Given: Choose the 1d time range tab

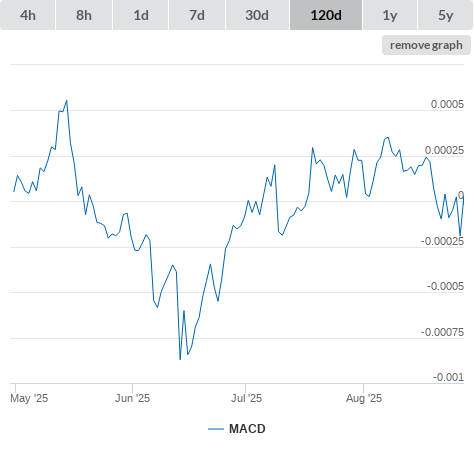Looking at the screenshot, I should (141, 15).
